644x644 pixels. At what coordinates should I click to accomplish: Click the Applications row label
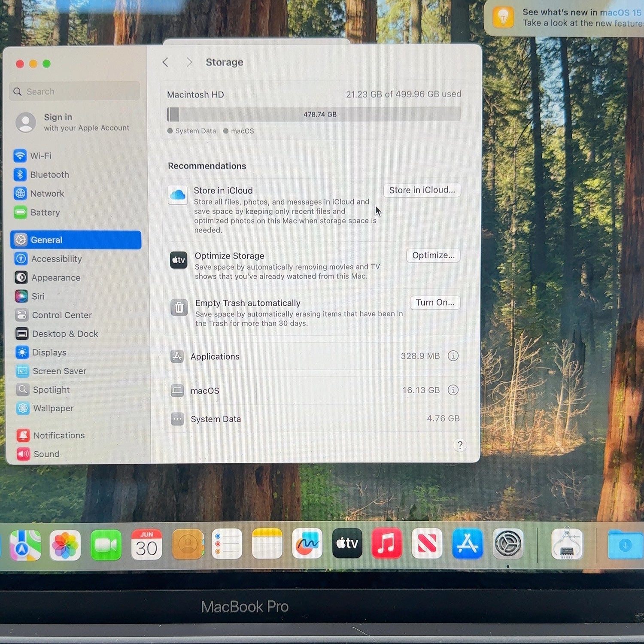pos(215,356)
